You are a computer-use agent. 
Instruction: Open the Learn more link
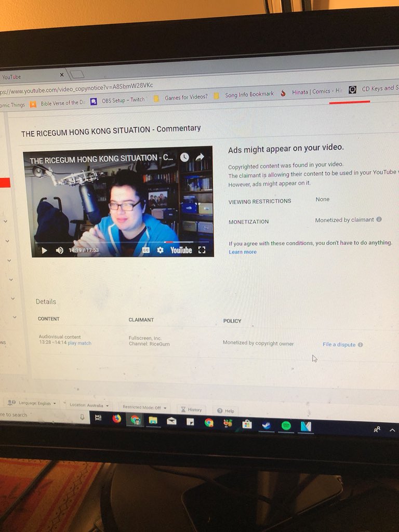click(x=243, y=252)
